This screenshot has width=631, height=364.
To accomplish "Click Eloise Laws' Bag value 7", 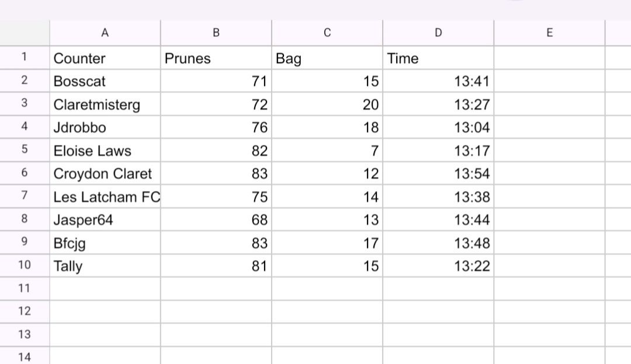I will [x=327, y=151].
